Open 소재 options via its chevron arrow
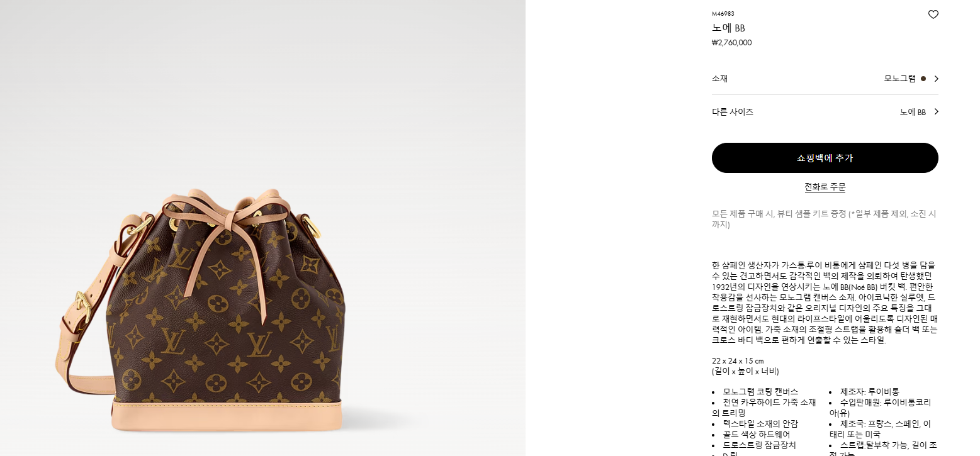Image resolution: width=980 pixels, height=456 pixels. click(x=936, y=79)
